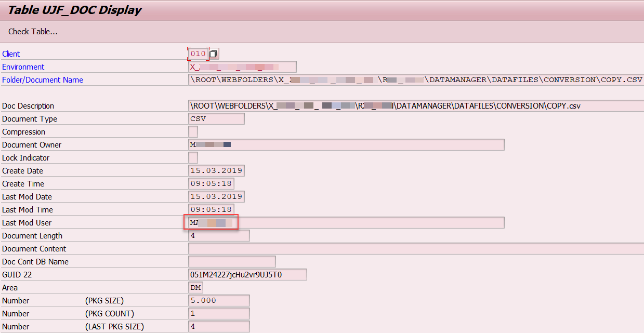Click the Document Content label
The image size is (644, 333).
point(34,249)
